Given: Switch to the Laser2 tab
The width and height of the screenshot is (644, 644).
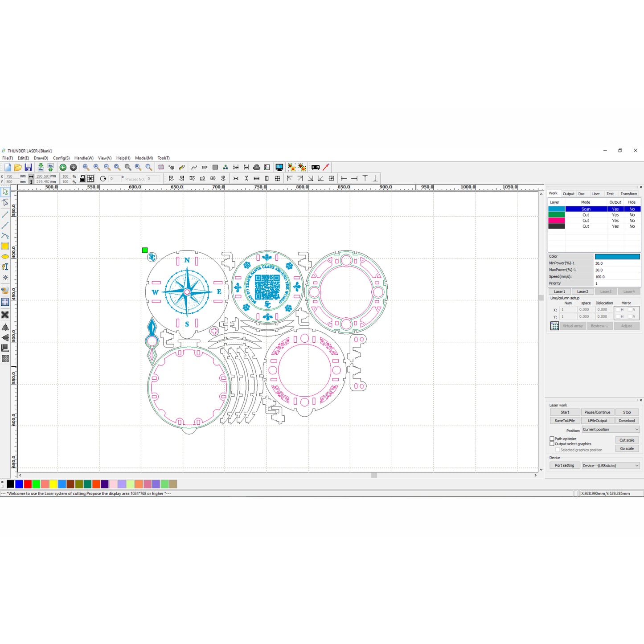Looking at the screenshot, I should tap(582, 291).
